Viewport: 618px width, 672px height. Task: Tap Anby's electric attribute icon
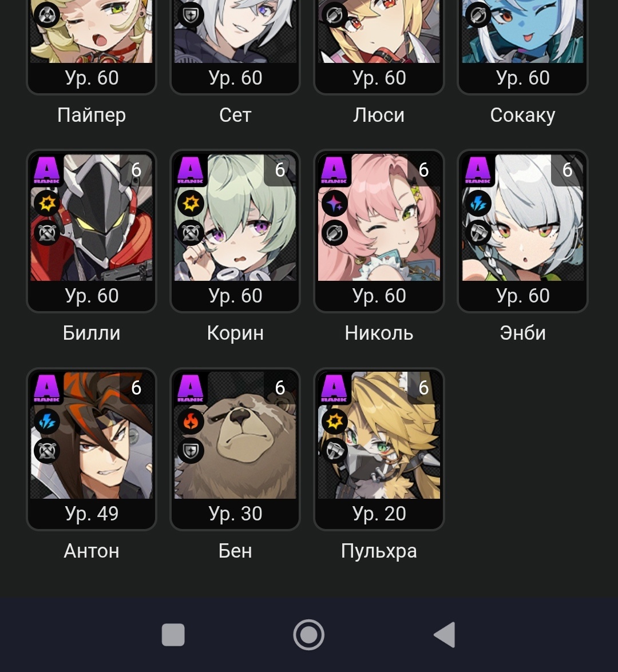tap(478, 203)
